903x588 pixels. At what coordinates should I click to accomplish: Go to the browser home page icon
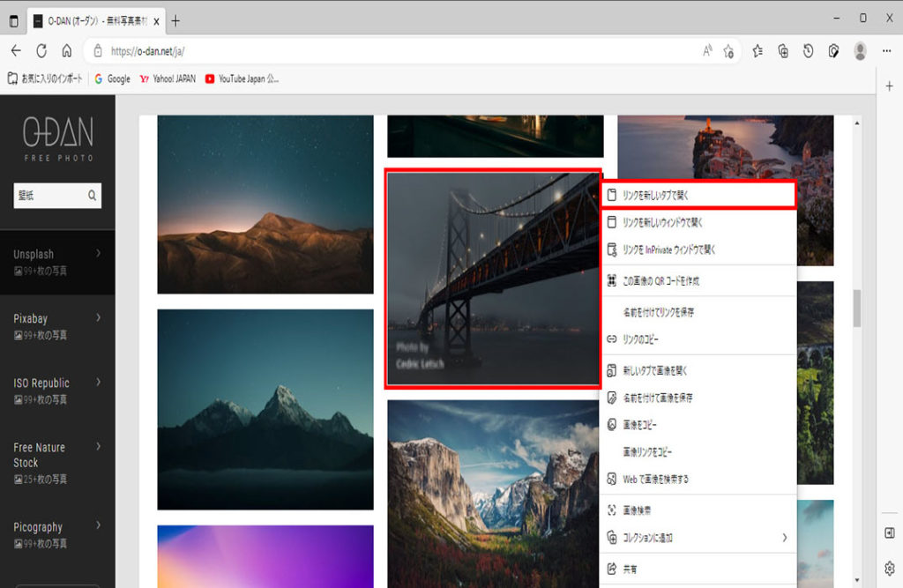tap(67, 51)
